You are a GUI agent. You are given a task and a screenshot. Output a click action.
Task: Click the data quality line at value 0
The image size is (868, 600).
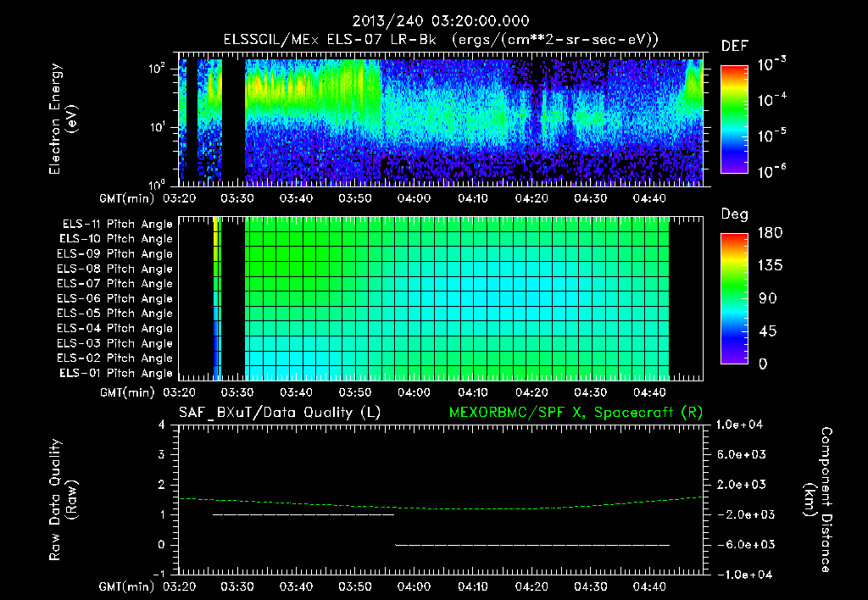pos(532,545)
